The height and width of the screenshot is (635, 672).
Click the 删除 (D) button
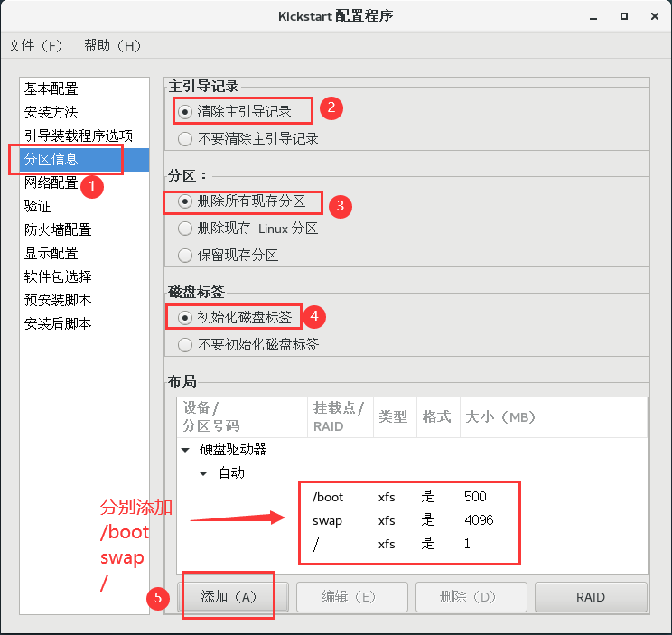point(471,597)
